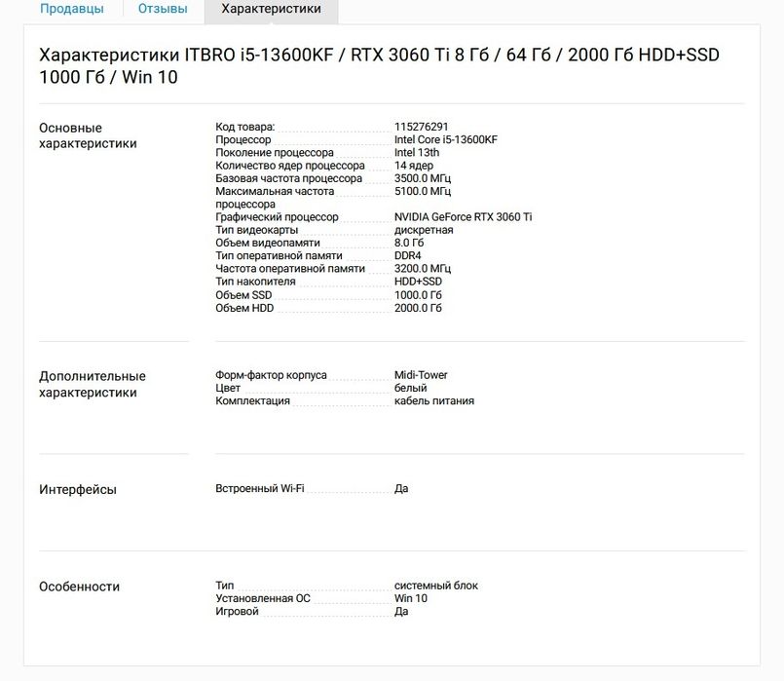Select the product code 115276291

(421, 127)
